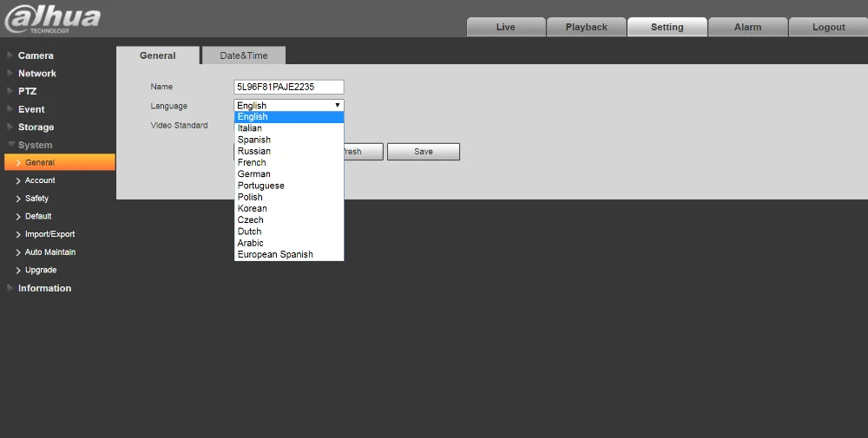Open the Safety settings page

36,198
